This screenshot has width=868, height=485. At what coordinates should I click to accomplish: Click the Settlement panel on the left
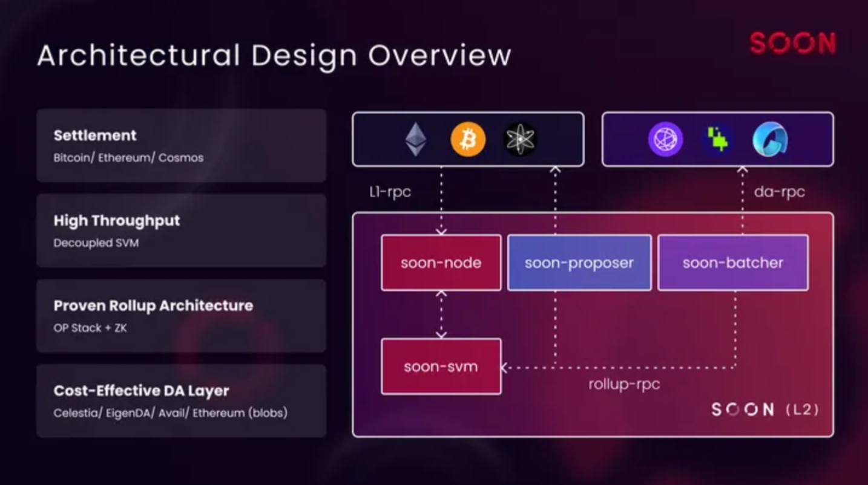(181, 145)
